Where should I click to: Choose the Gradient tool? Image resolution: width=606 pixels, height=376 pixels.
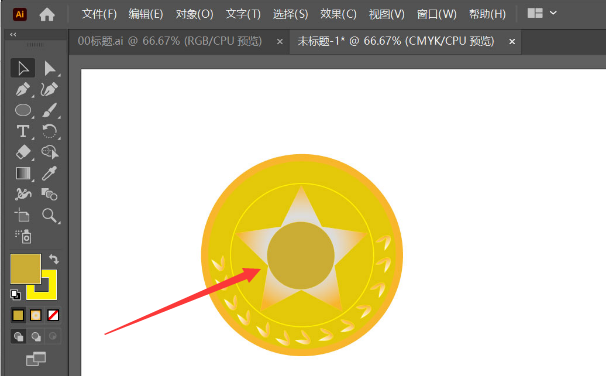coord(23,174)
